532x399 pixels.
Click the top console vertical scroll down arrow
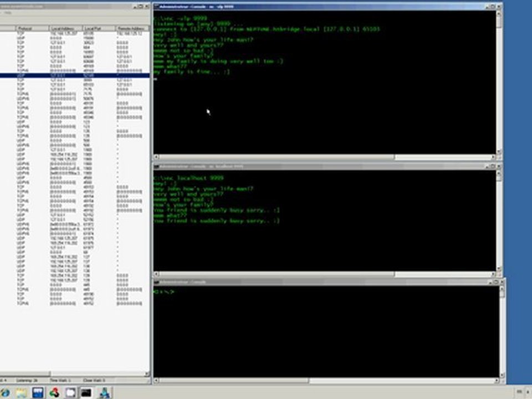[499, 152]
